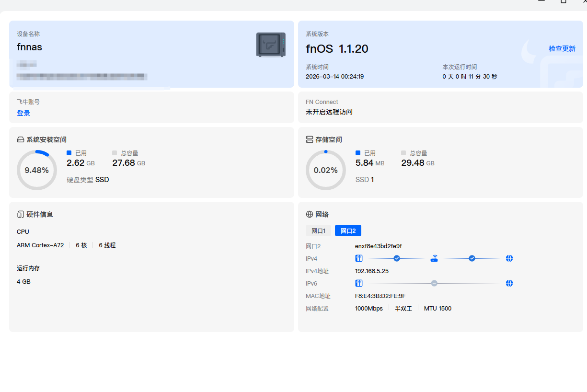Click the 9.48% system space usage ring
The image size is (587, 392).
37,170
